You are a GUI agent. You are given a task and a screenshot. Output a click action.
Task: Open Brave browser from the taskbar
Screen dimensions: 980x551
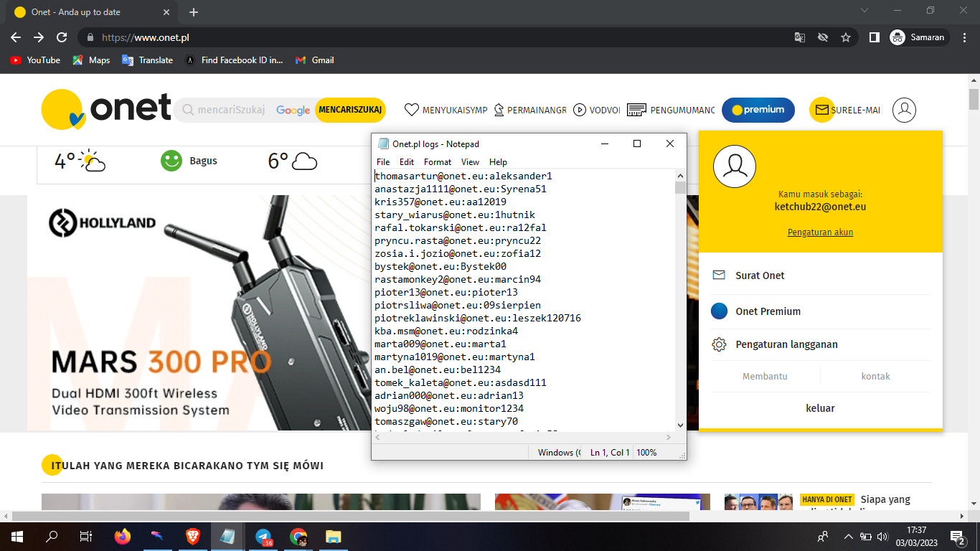[x=192, y=536]
